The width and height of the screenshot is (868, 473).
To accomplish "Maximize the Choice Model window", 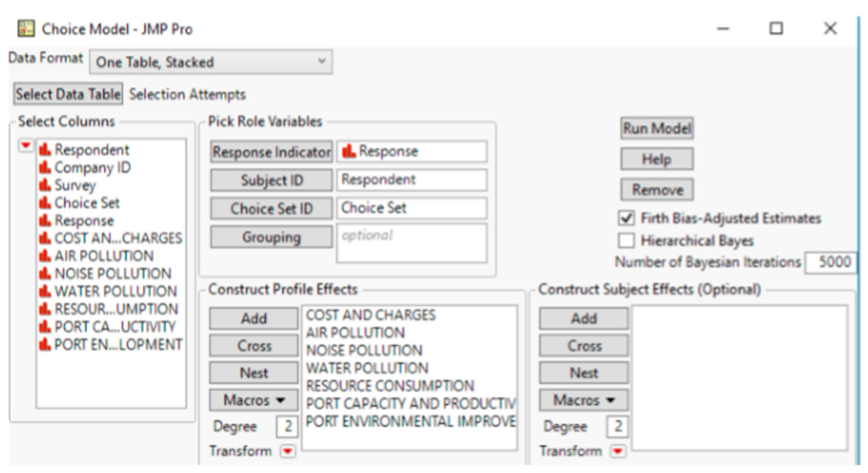I will click(x=776, y=28).
